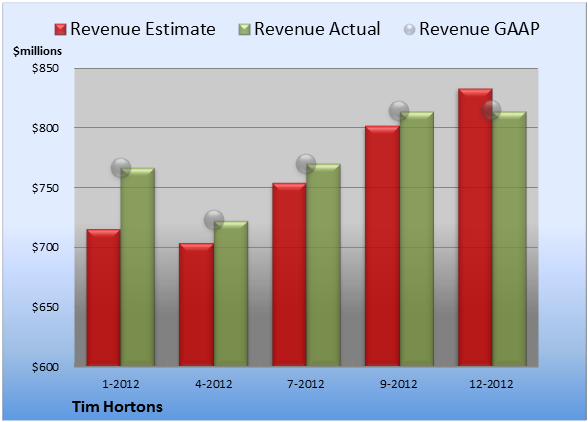588x422 pixels.
Task: Click the 'Tim Hortons' chart title
Action: [117, 407]
